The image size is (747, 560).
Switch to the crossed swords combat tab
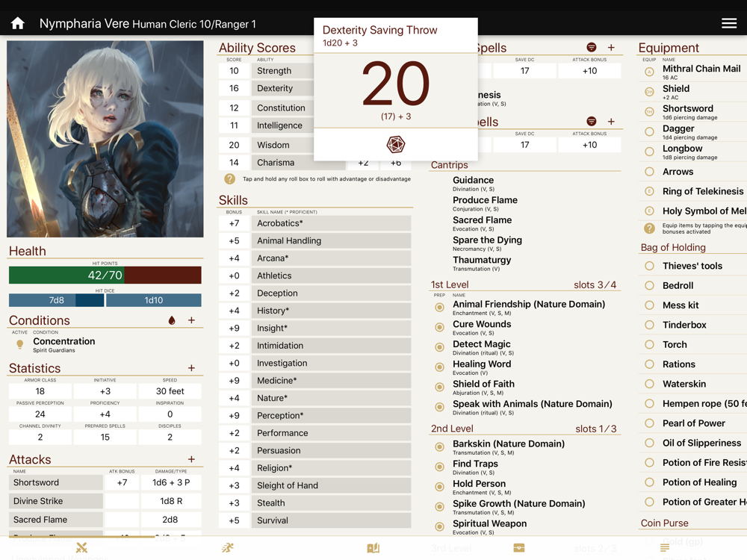click(x=82, y=547)
